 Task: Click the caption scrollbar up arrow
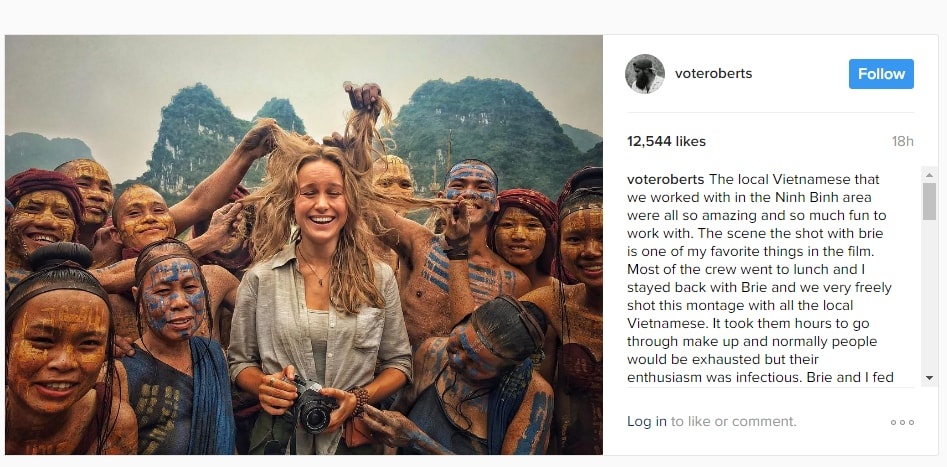pyautogui.click(x=929, y=174)
